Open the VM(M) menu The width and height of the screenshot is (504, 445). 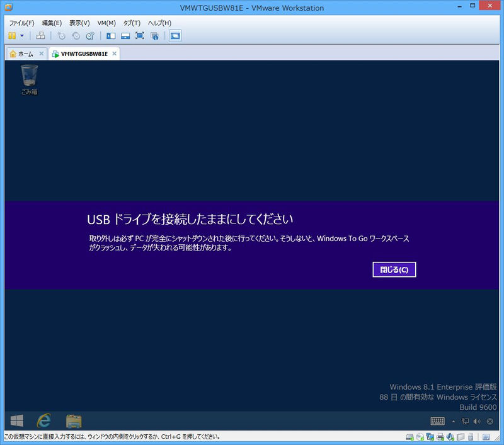coord(106,23)
